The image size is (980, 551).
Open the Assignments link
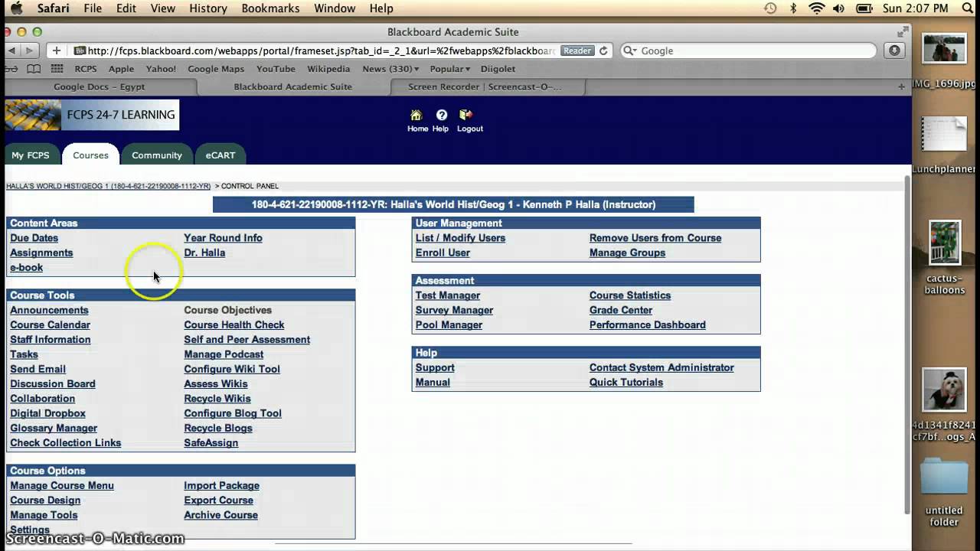click(x=41, y=253)
